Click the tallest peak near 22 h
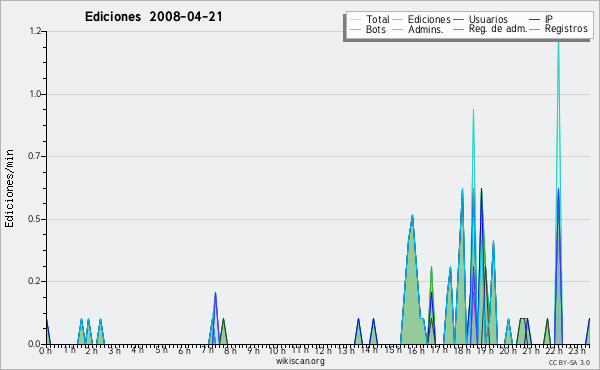 558,42
